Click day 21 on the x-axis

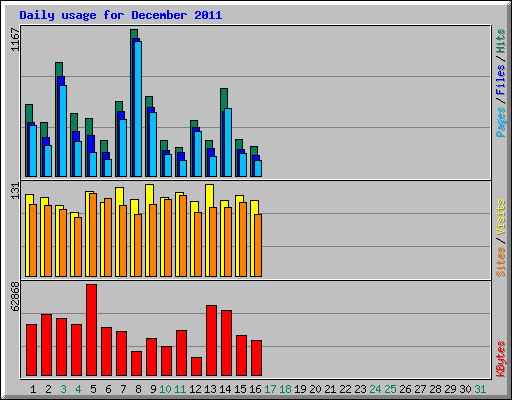pyautogui.click(x=330, y=389)
